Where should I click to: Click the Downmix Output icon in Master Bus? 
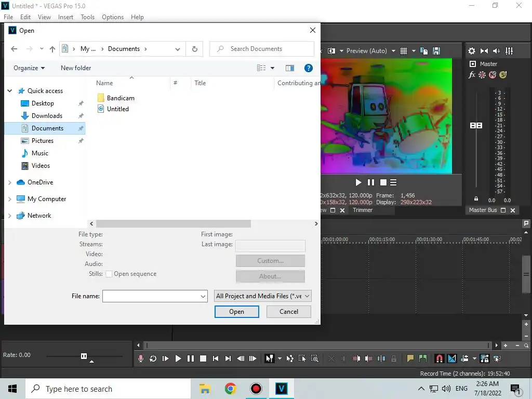(484, 51)
